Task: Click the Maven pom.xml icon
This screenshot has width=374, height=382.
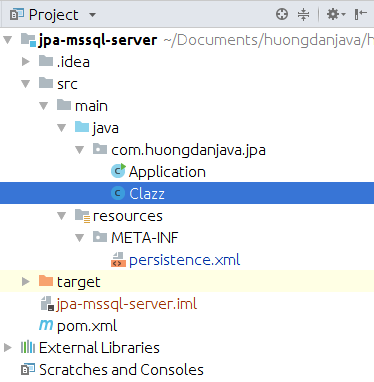Action: coord(46,325)
